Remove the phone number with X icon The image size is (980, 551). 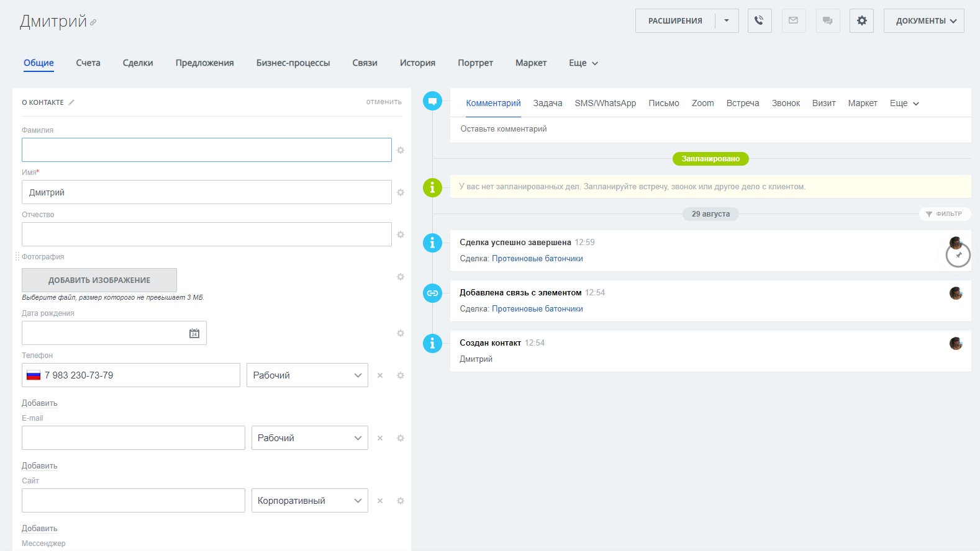pos(380,375)
